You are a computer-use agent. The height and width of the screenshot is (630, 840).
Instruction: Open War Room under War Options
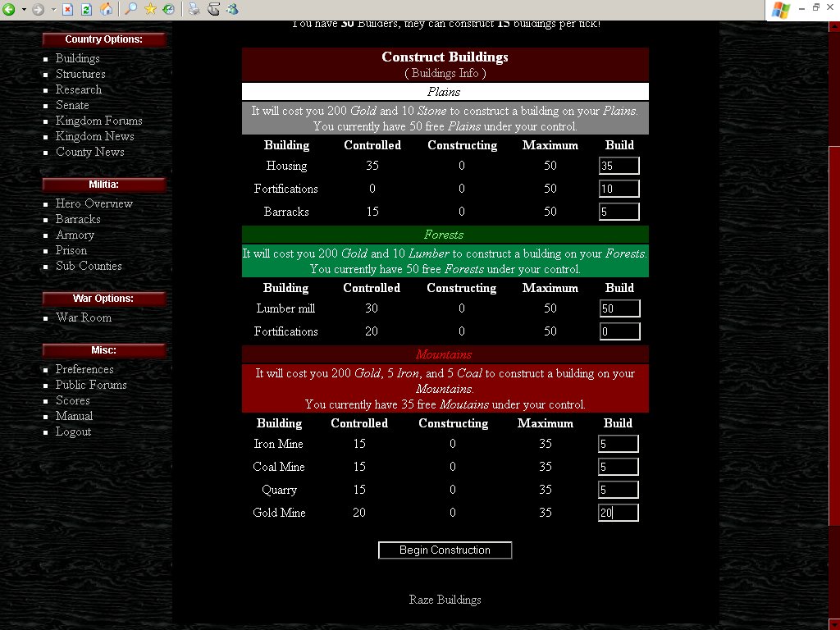point(84,317)
